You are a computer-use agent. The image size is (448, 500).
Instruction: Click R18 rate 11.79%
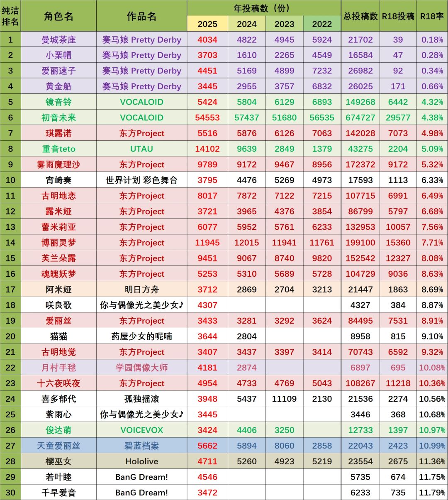pyautogui.click(x=432, y=493)
